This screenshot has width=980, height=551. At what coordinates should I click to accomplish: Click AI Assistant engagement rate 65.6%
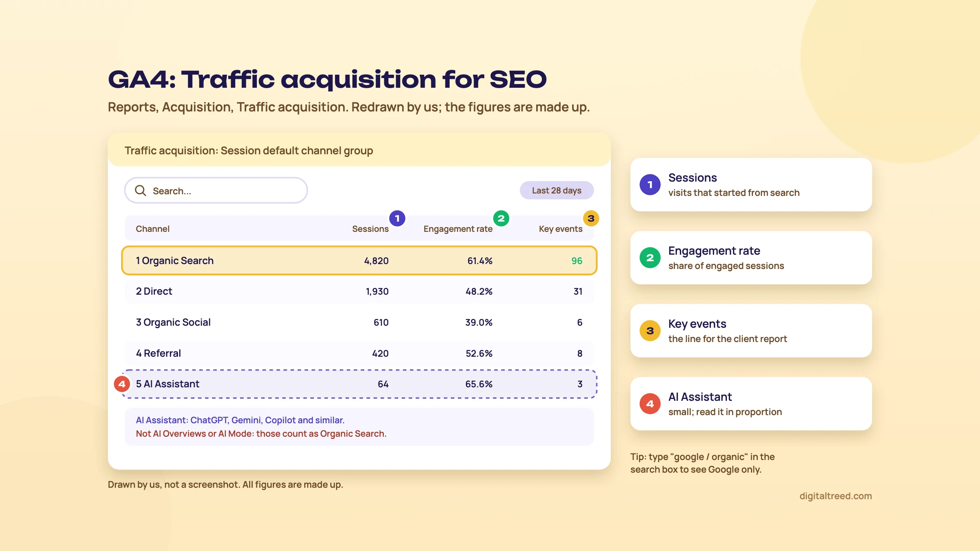(x=479, y=384)
